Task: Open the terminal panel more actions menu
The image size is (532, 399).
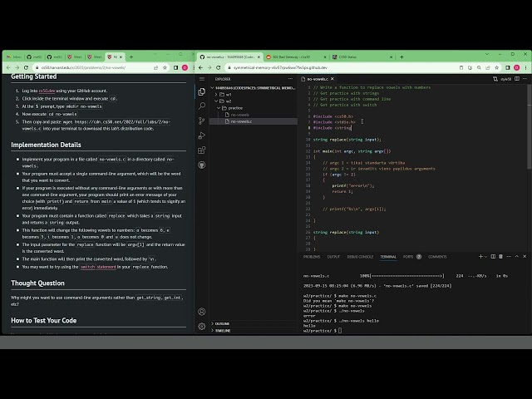Action: coord(509,257)
